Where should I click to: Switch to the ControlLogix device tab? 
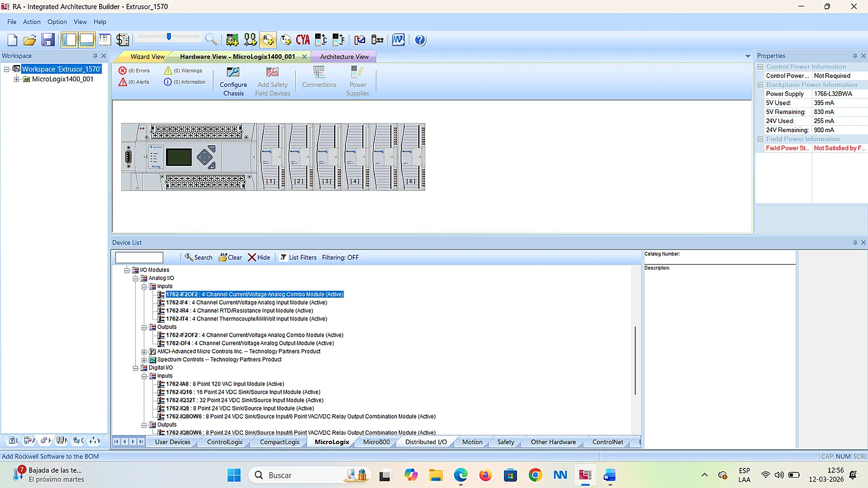click(x=225, y=442)
